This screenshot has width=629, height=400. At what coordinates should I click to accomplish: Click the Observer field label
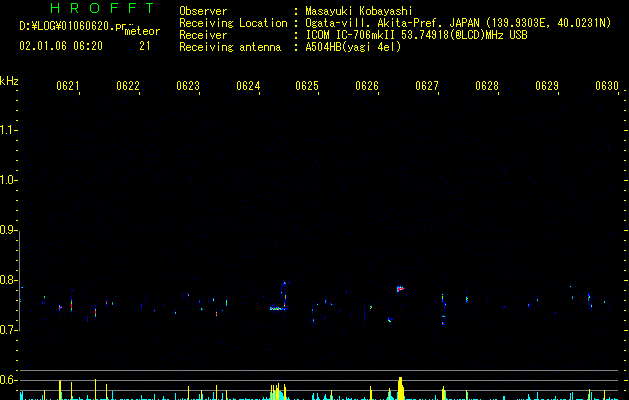(x=203, y=11)
